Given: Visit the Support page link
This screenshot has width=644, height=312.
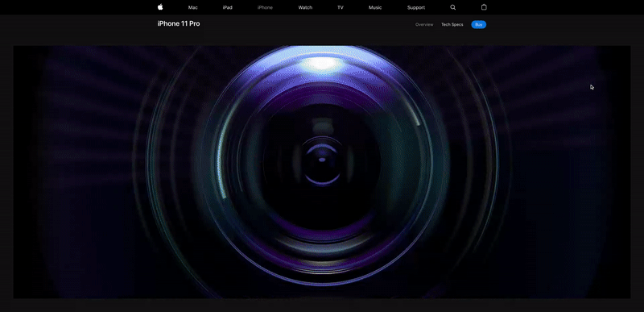Looking at the screenshot, I should (x=416, y=7).
